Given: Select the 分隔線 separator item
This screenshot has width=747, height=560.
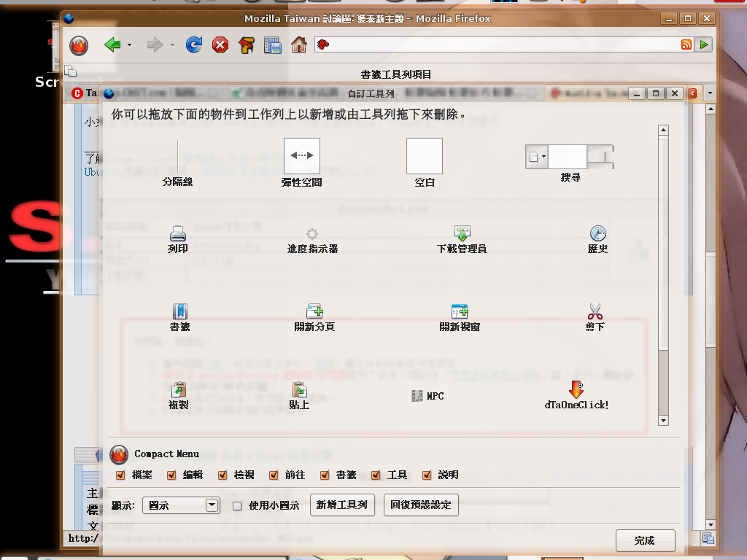Looking at the screenshot, I should point(178,163).
